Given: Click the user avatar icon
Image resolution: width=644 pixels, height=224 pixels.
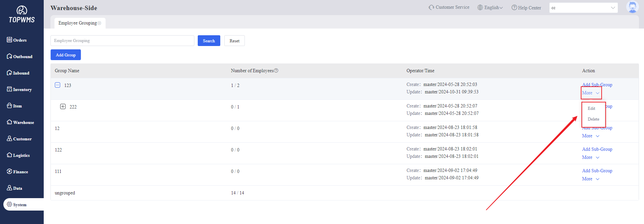Looking at the screenshot, I should click(632, 7).
